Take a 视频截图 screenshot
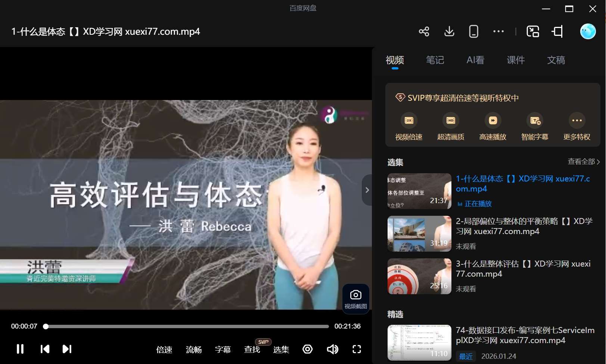The width and height of the screenshot is (606, 364). [355, 298]
